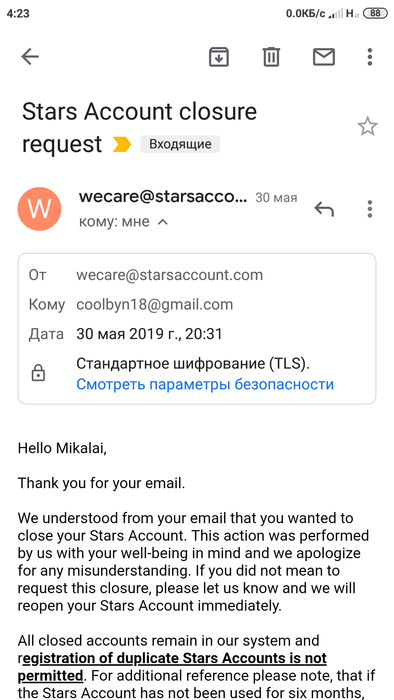Image resolution: width=394 pixels, height=700 pixels.
Task: Star the Stars Account closure request email
Action: 368,127
